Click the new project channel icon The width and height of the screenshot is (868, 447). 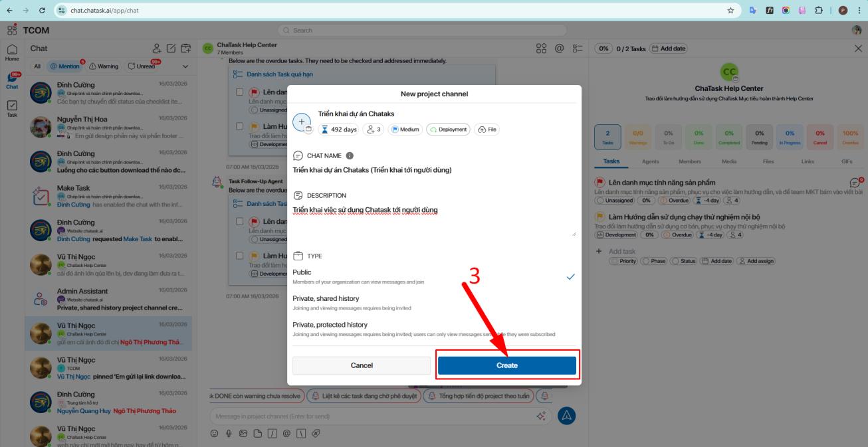pyautogui.click(x=185, y=48)
